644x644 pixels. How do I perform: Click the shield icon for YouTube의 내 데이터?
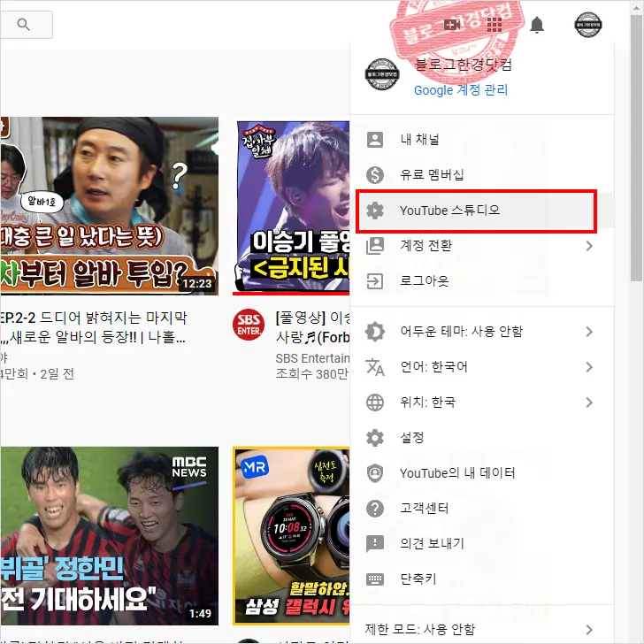(374, 473)
